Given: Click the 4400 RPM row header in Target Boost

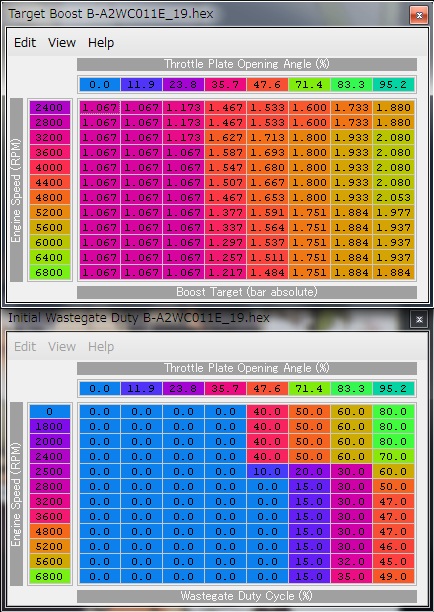Looking at the screenshot, I should (x=49, y=183).
